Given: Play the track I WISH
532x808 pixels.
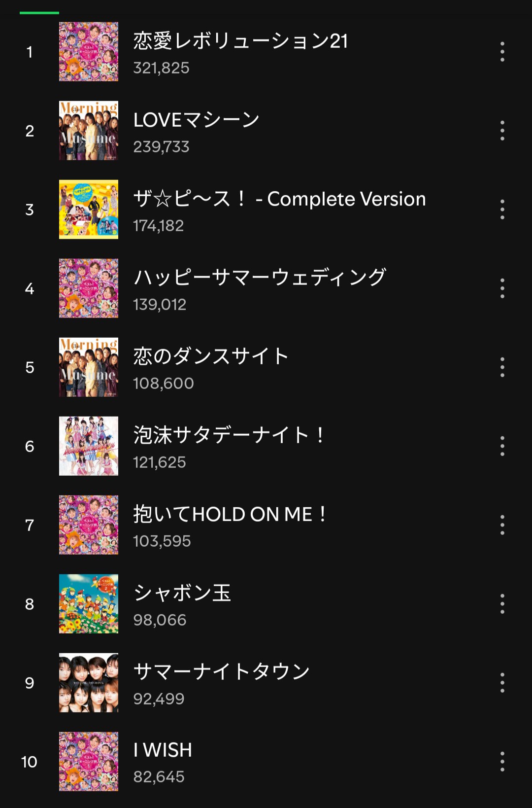Looking at the screenshot, I should pyautogui.click(x=163, y=750).
